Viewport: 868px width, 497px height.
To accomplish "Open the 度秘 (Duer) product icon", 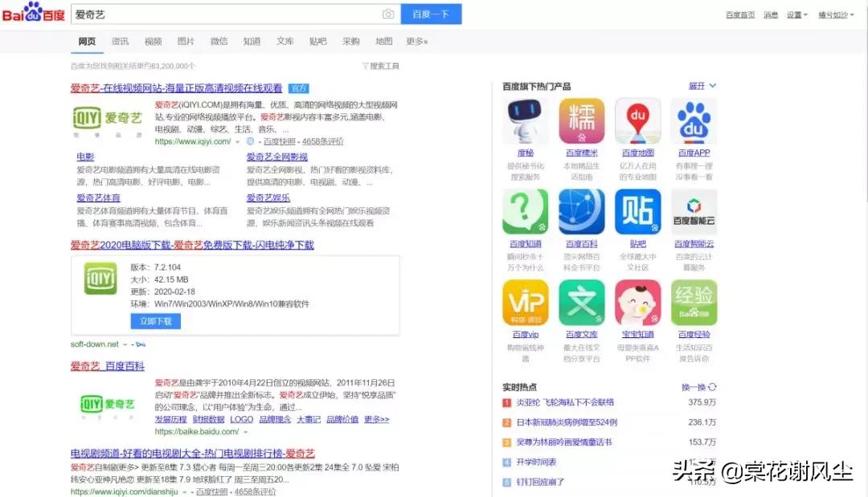I will (x=526, y=121).
